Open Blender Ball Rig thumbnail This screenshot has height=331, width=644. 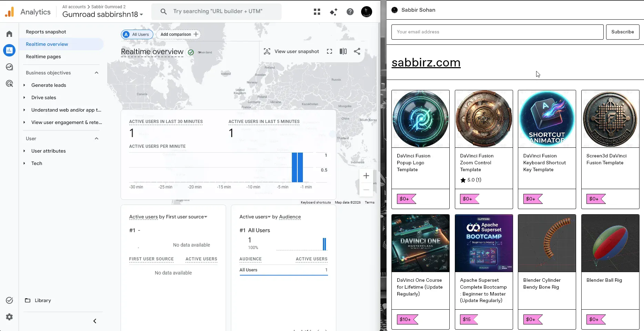point(610,243)
